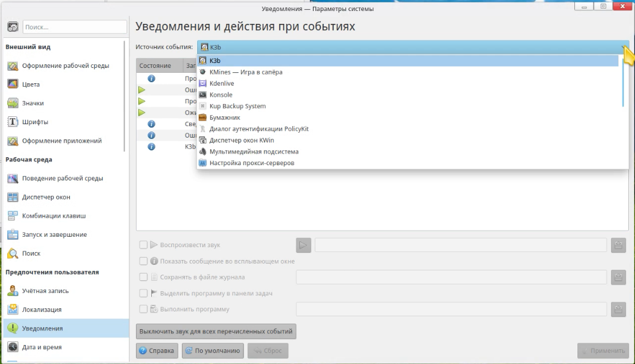Click the Бумажник wallet icon in list
The height and width of the screenshot is (364, 635).
tap(203, 117)
